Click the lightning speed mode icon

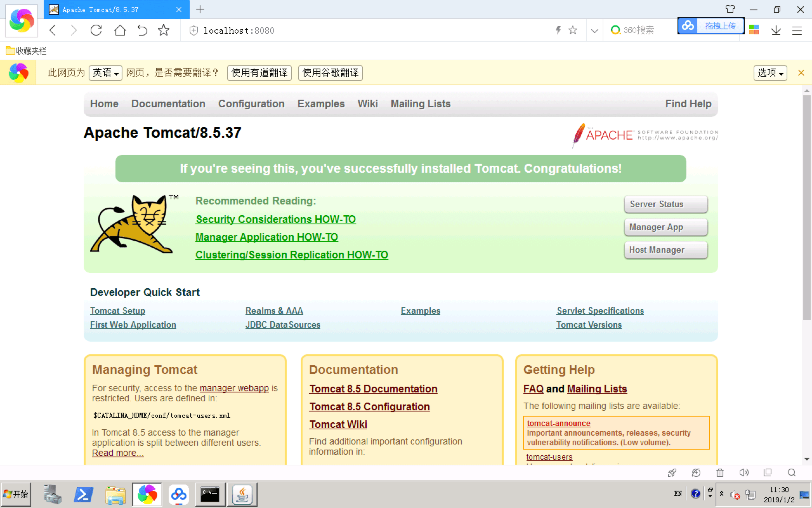(558, 30)
